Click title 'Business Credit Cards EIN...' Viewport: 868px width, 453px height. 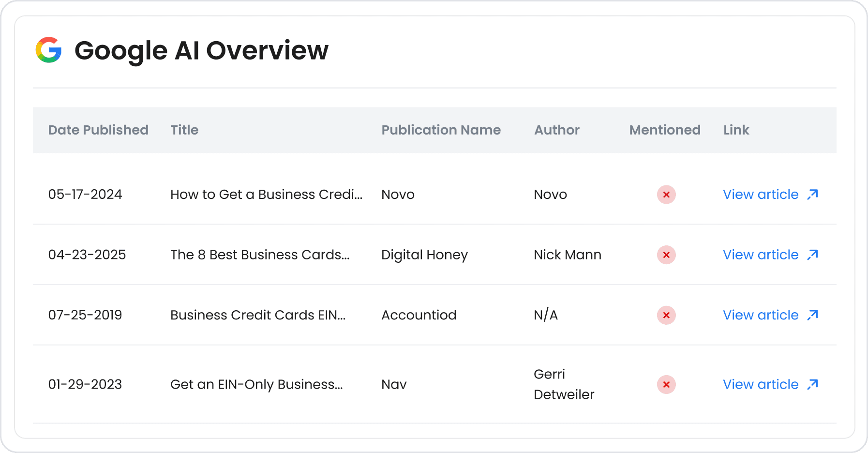(258, 315)
